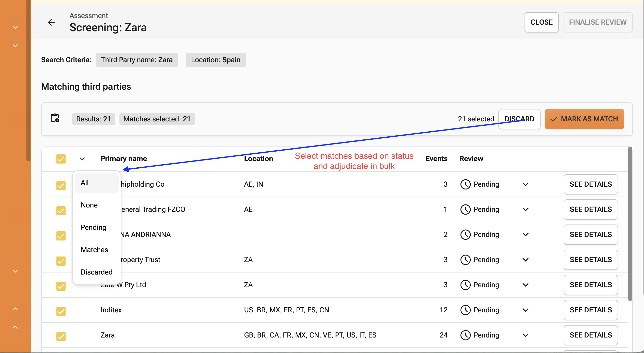This screenshot has height=353, width=644.
Task: Open the clipboard history icon beside Results
Action: 55,118
